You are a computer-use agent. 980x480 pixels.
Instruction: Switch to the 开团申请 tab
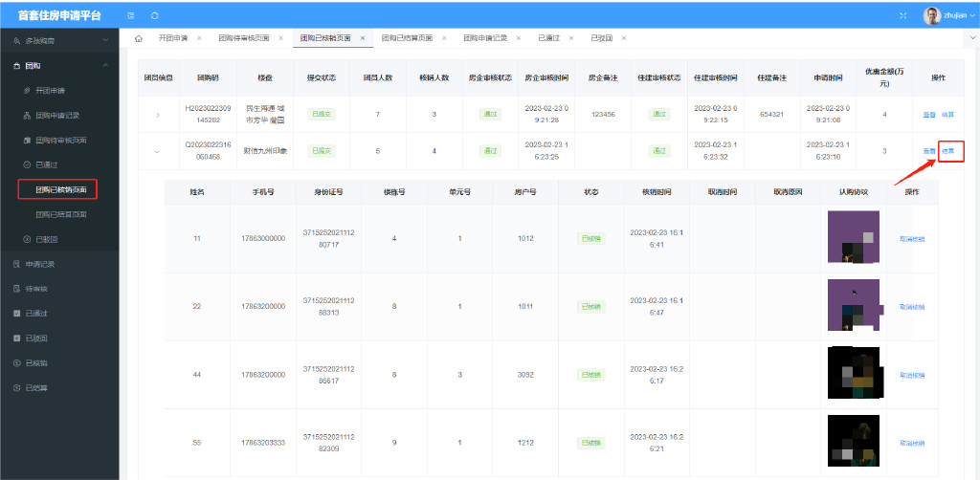173,38
